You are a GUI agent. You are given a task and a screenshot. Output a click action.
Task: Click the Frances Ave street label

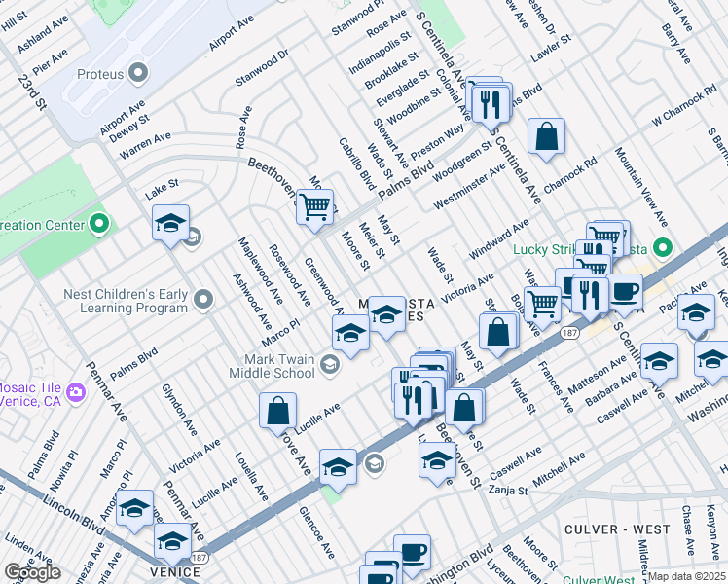pos(556,386)
